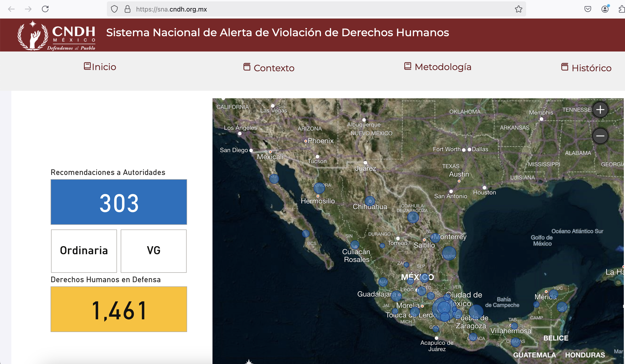Reload the page with refresh icon
625x364 pixels.
(x=45, y=9)
